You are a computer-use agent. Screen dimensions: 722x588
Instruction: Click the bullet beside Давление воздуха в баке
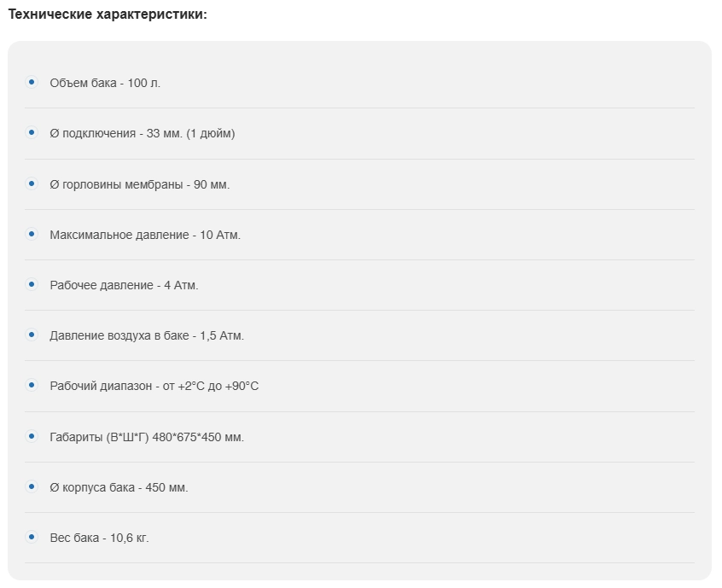tap(32, 335)
